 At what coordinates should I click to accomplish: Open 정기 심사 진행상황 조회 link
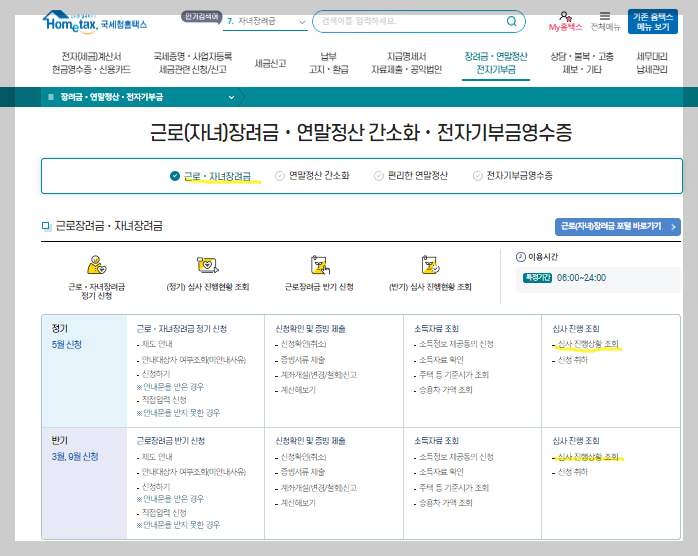point(588,344)
